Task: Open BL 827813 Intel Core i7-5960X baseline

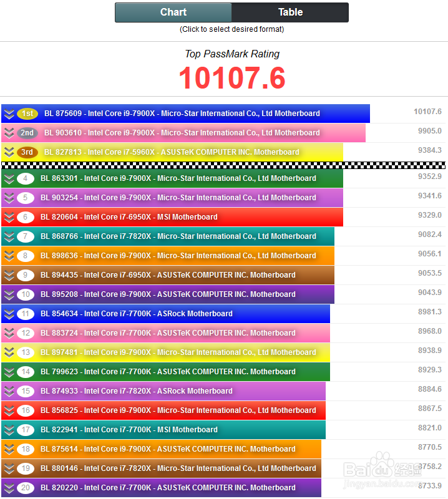Action: 172,152
